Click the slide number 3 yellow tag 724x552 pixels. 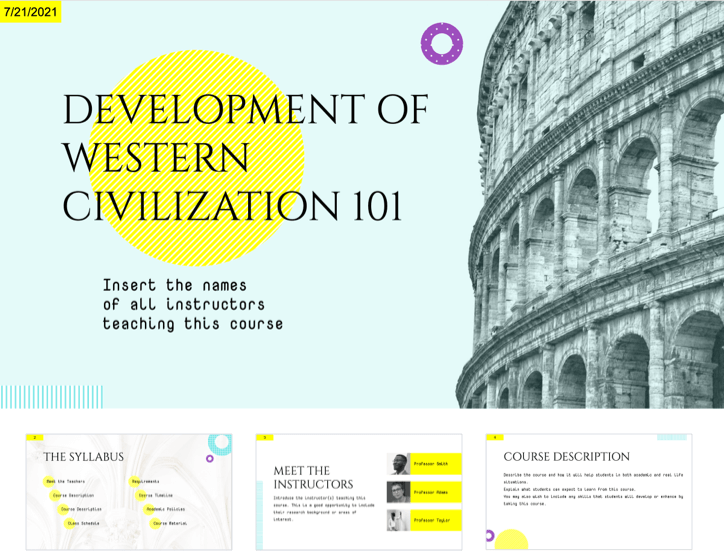[265, 437]
